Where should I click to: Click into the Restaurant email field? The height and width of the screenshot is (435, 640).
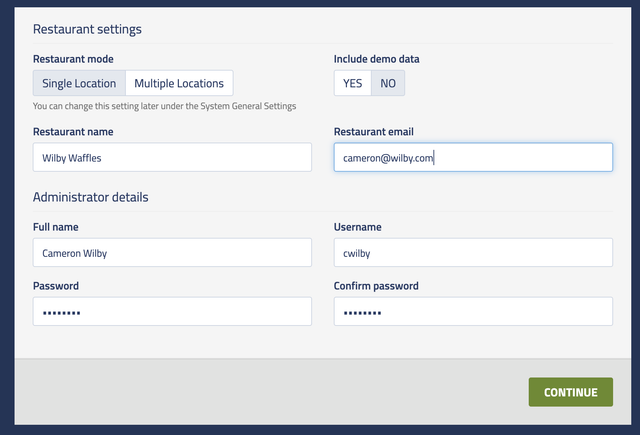coord(473,157)
